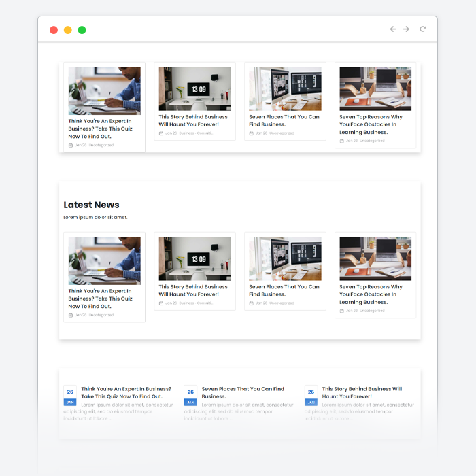Click calendar icon on top-row quiz card

71,145
